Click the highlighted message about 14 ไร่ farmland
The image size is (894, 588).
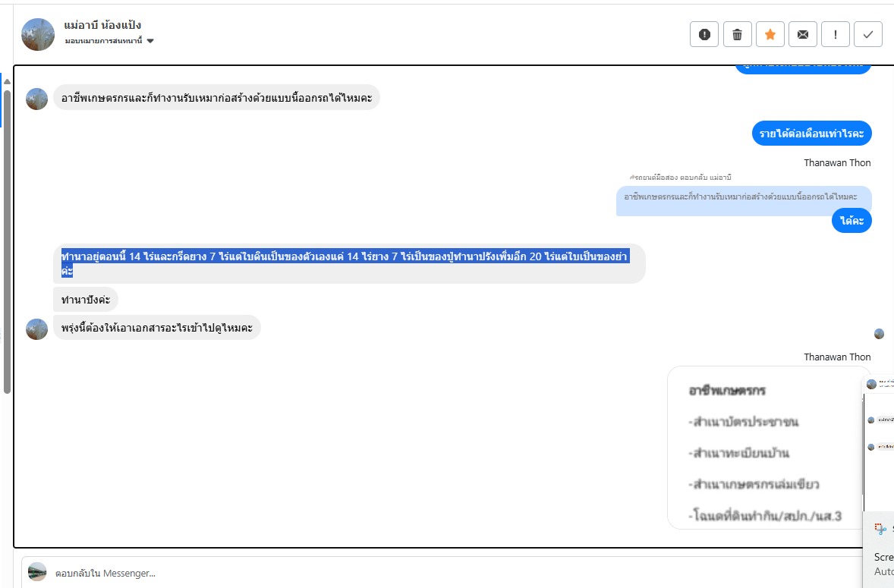point(349,263)
